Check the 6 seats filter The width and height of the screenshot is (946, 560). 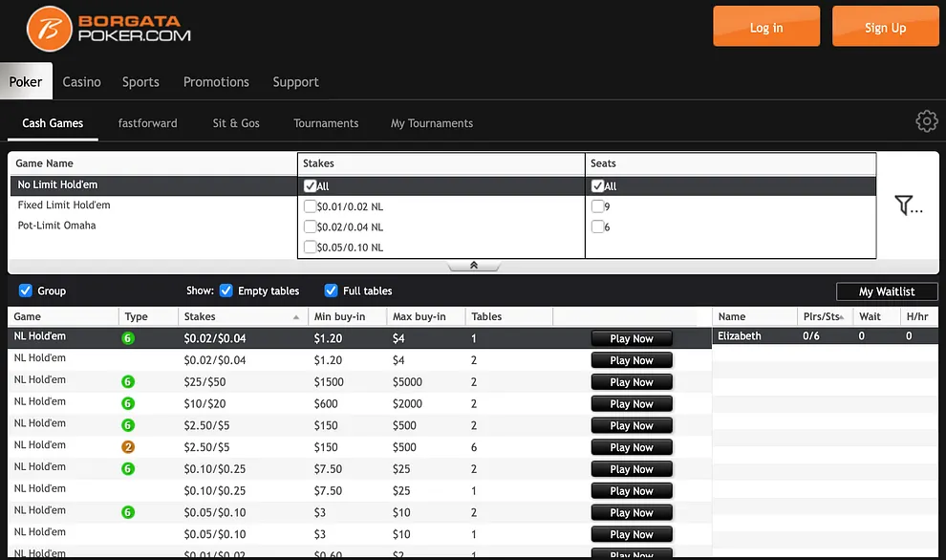pyautogui.click(x=598, y=226)
